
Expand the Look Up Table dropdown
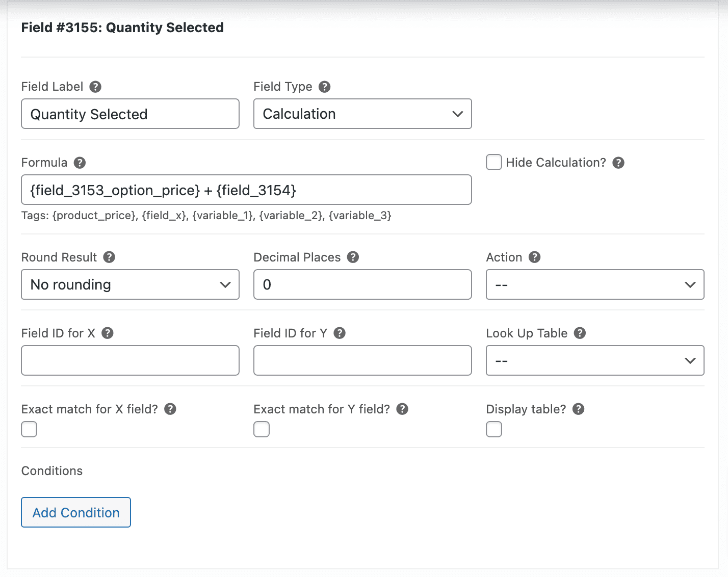coord(595,360)
